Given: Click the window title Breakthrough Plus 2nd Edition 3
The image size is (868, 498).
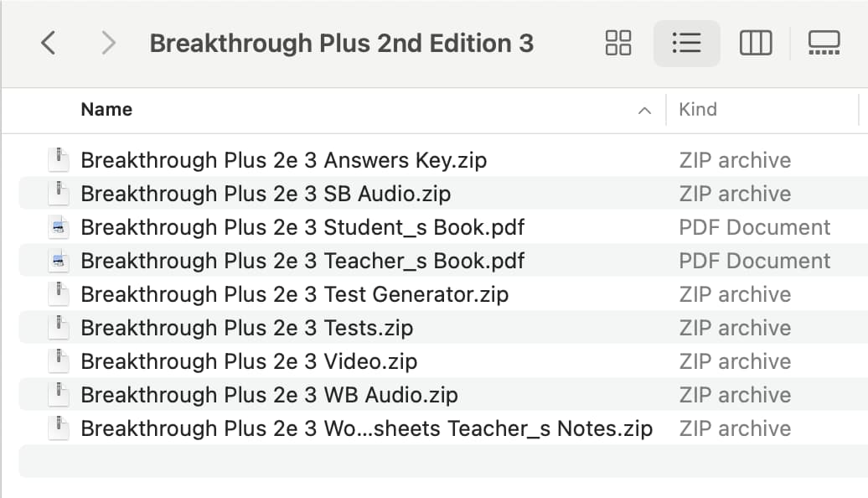Looking at the screenshot, I should (342, 44).
